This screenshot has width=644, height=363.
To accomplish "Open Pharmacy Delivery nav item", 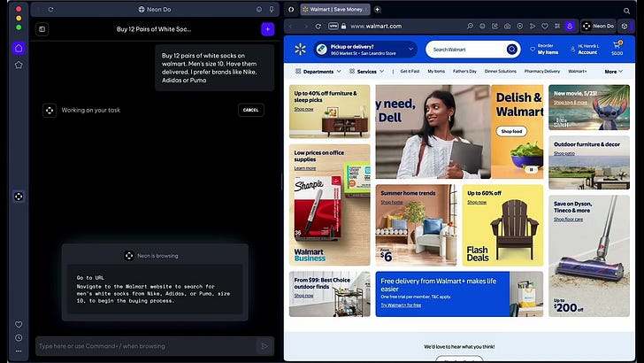I will 541,72.
